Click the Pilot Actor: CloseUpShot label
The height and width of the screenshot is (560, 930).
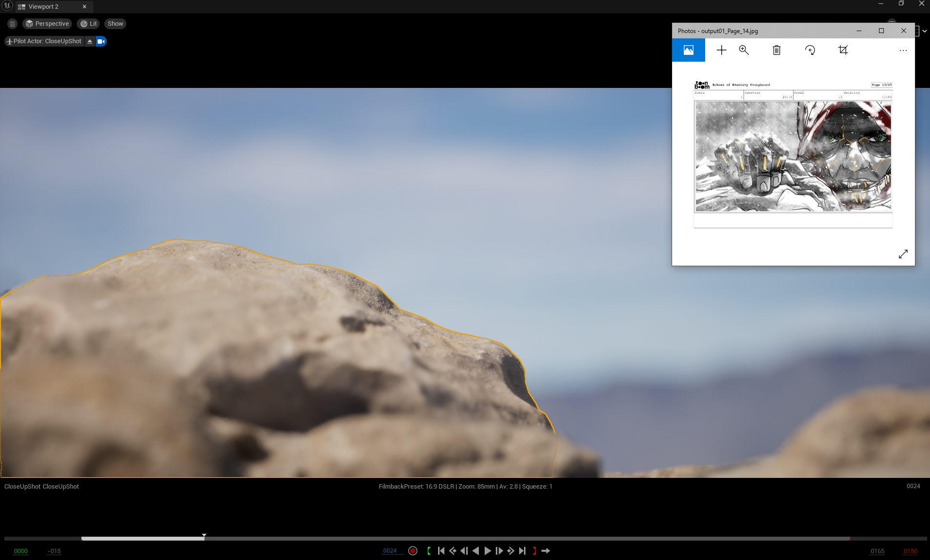coord(44,41)
